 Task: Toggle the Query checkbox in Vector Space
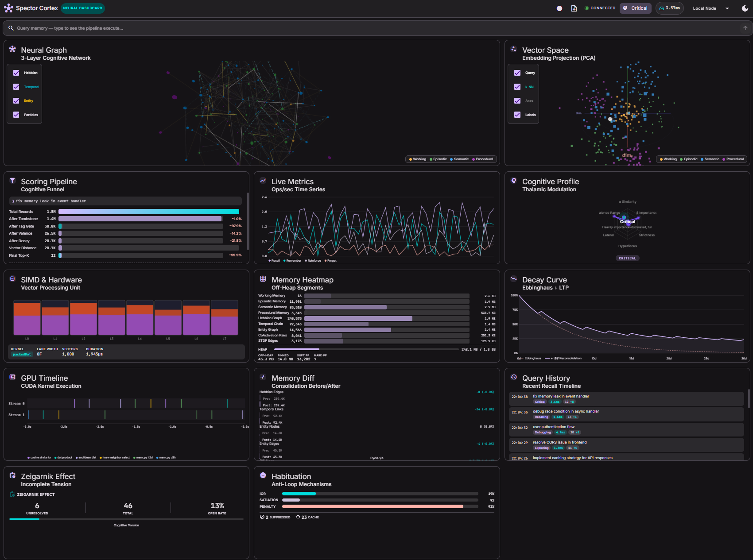[x=517, y=73]
